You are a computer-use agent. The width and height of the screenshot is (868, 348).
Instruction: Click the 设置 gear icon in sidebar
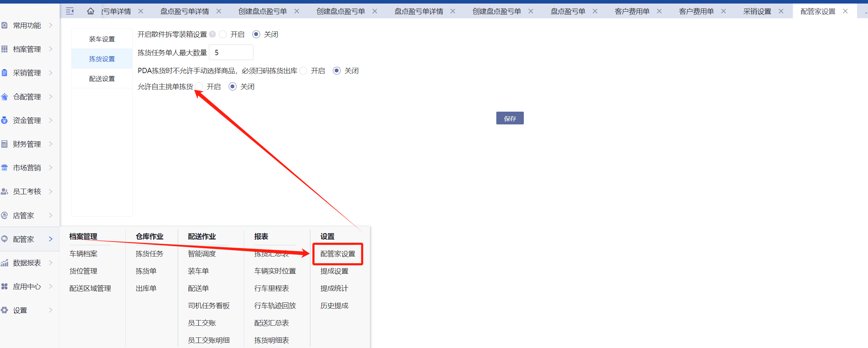tap(5, 310)
